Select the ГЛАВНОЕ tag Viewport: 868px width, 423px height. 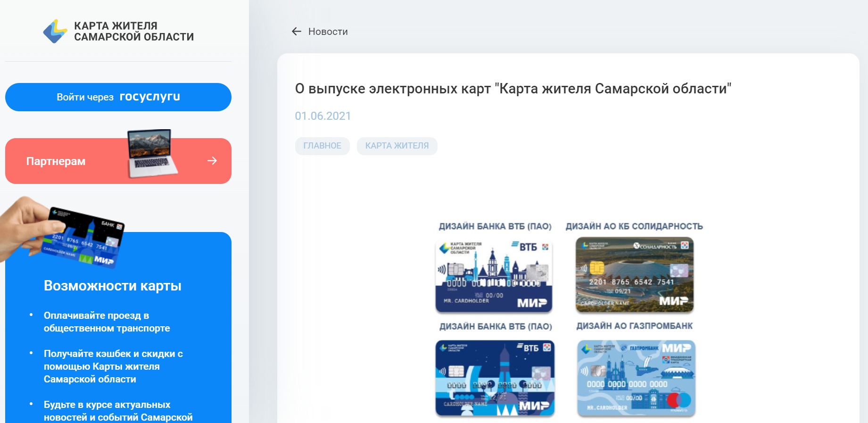(322, 146)
